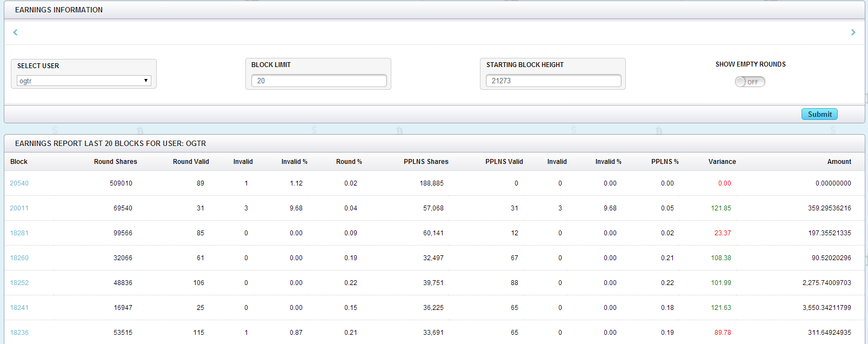The height and width of the screenshot is (344, 868).
Task: Open block 18260 link
Action: click(19, 258)
